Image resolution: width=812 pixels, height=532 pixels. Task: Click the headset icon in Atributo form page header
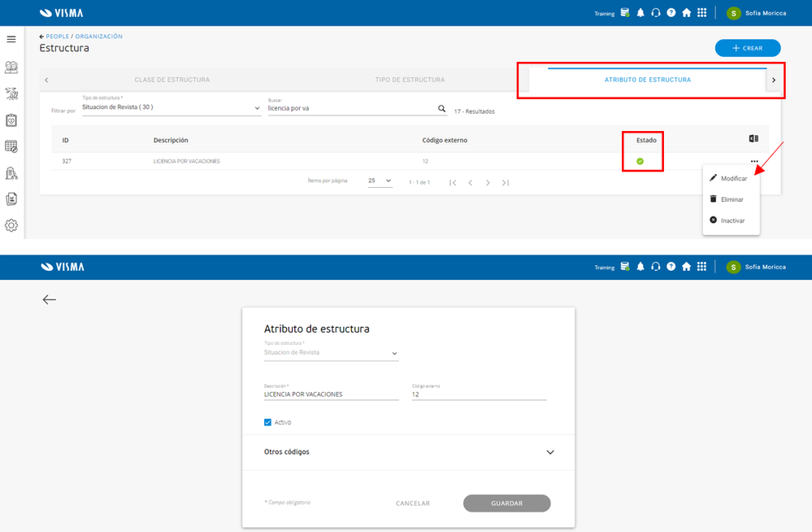tap(656, 267)
